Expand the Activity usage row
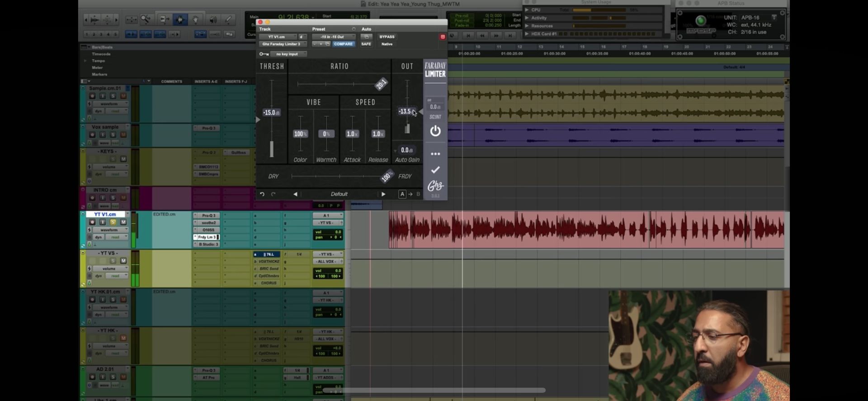Image resolution: width=868 pixels, height=401 pixels. pyautogui.click(x=527, y=18)
